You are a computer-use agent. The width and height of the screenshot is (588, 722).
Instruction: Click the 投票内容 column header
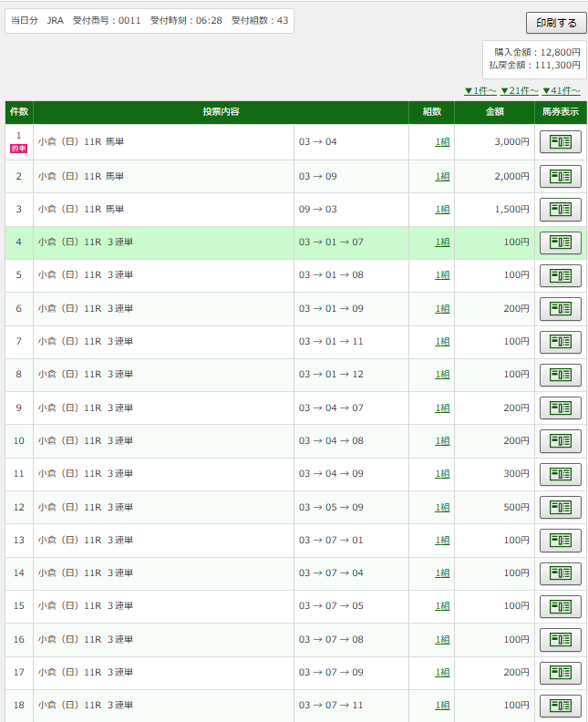221,112
